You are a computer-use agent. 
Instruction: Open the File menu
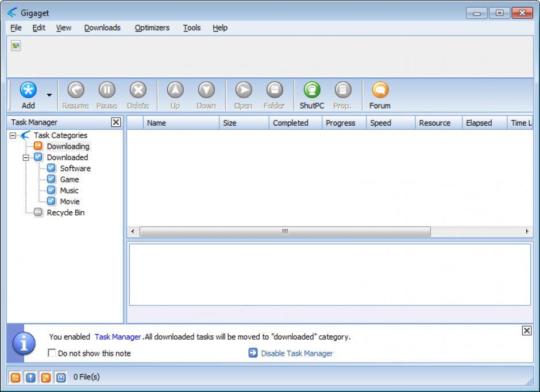pos(16,28)
